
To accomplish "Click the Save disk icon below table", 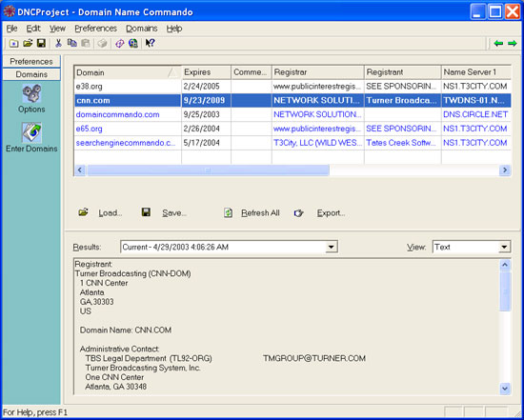I will click(x=146, y=212).
